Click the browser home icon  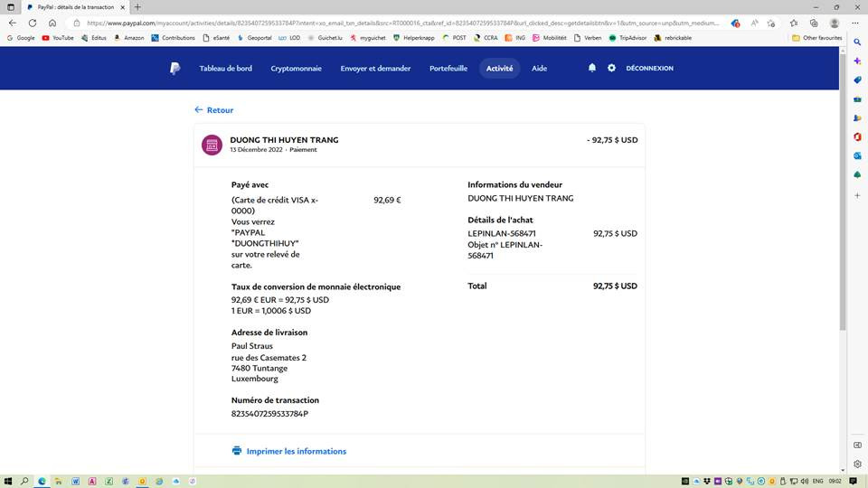52,23
